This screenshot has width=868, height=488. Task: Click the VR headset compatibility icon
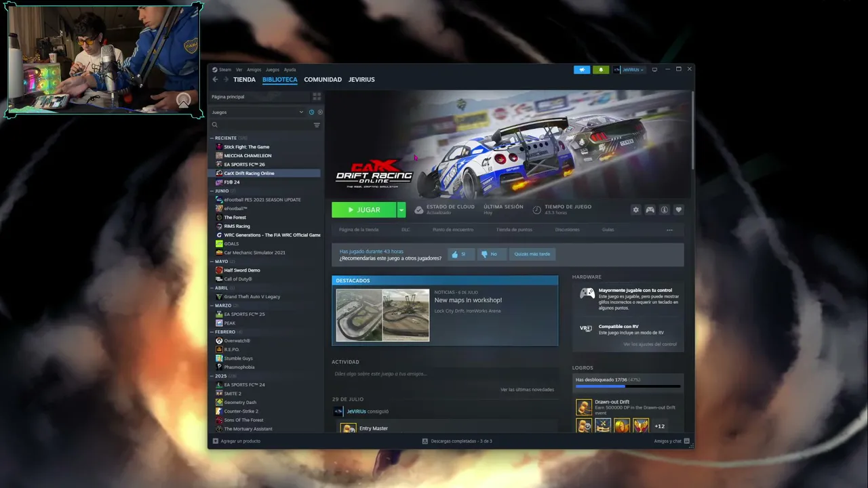tap(586, 329)
